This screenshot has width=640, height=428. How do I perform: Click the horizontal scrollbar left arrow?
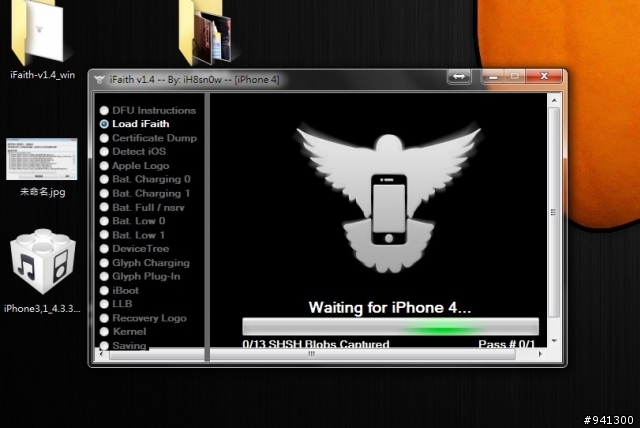pos(101,354)
